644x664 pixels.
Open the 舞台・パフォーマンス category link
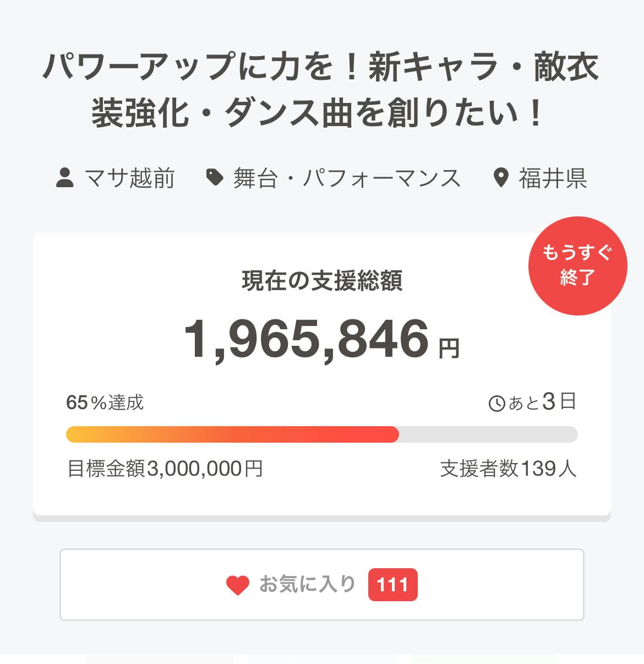[x=347, y=178]
